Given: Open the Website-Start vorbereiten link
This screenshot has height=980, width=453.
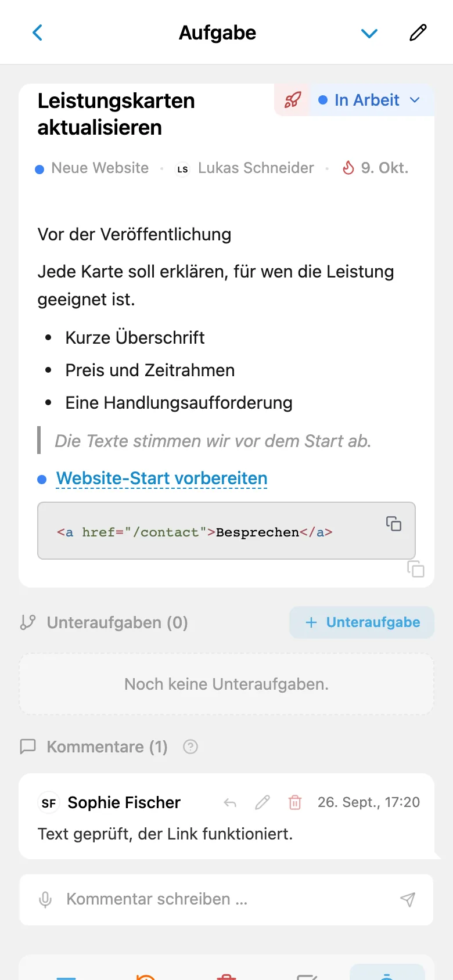Looking at the screenshot, I should (x=161, y=478).
